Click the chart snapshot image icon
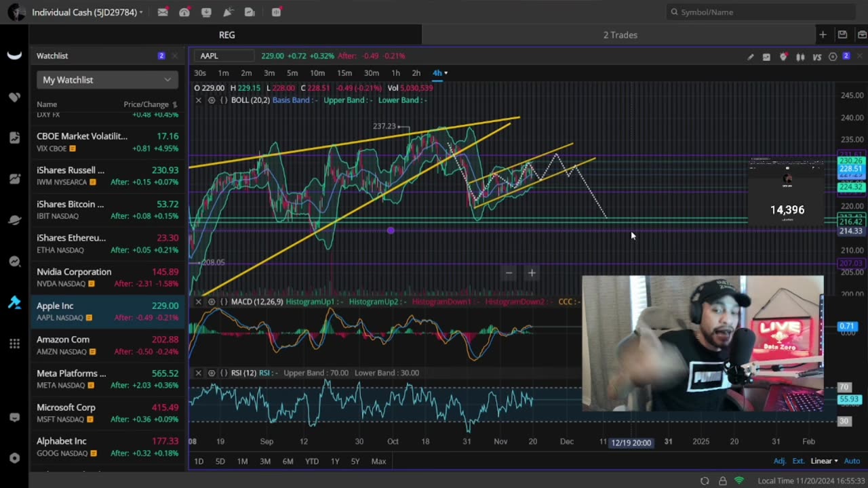This screenshot has height=488, width=868. [x=766, y=57]
